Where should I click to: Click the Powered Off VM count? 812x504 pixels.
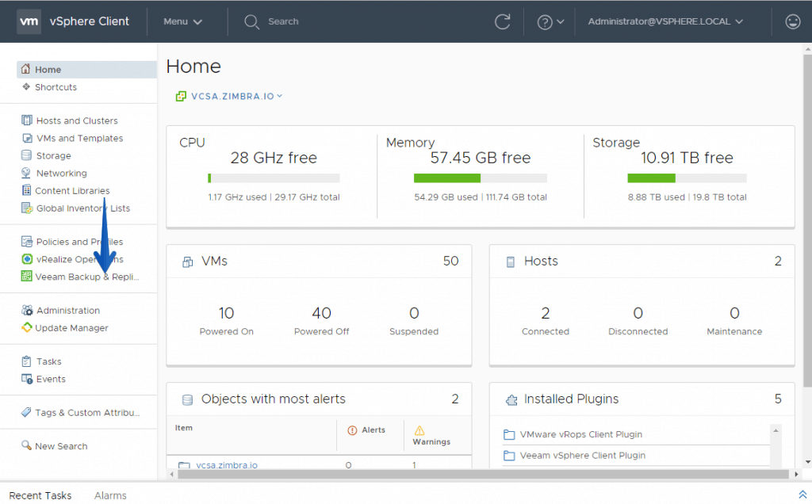322,313
